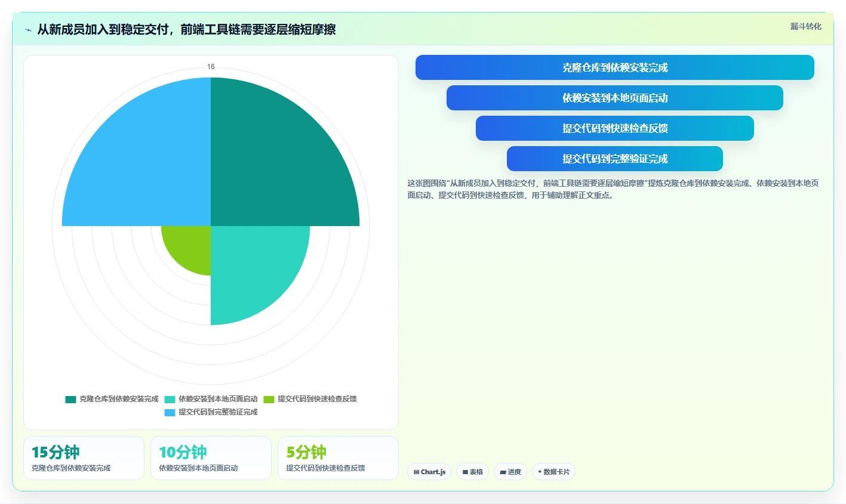This screenshot has width=846, height=504.
Task: Click the 数据卡片 tag
Action: click(553, 472)
